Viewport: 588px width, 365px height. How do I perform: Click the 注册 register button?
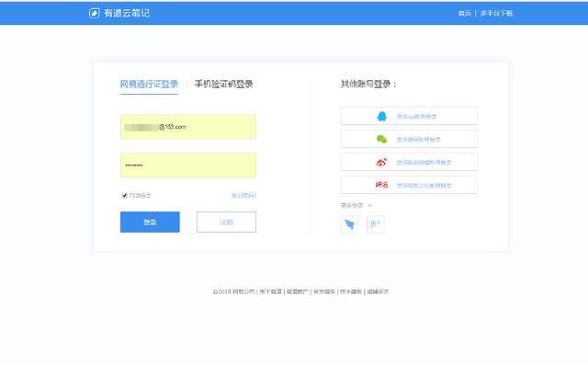click(x=227, y=222)
